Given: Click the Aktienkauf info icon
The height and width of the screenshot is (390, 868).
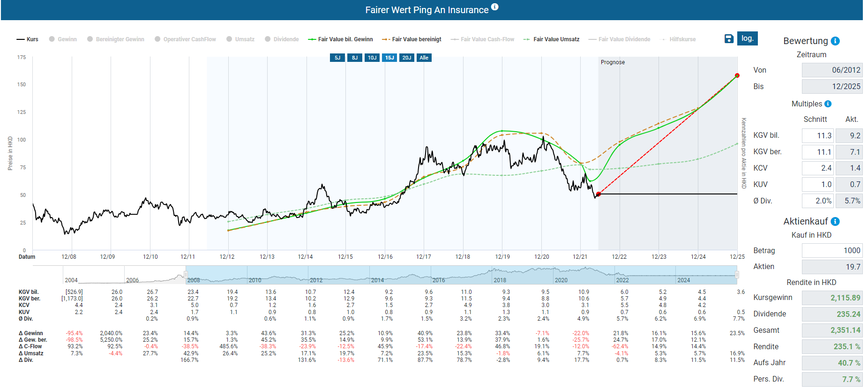Looking at the screenshot, I should pyautogui.click(x=835, y=222).
